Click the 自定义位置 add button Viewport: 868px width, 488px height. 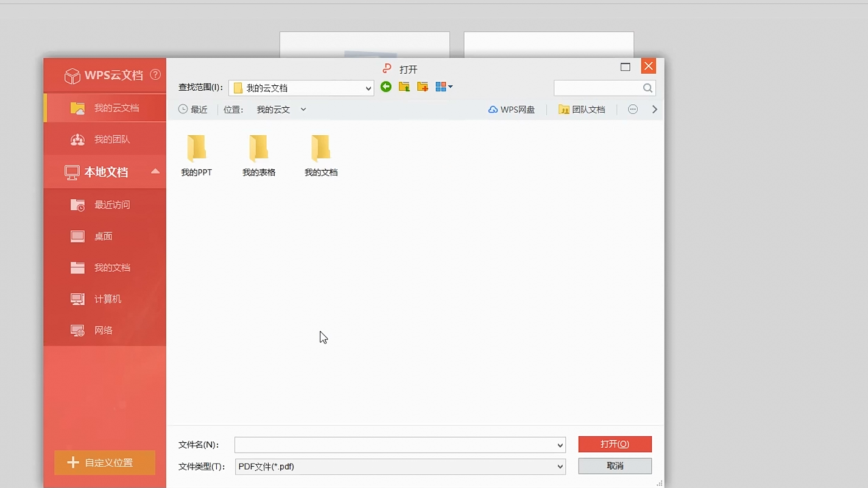coord(105,462)
